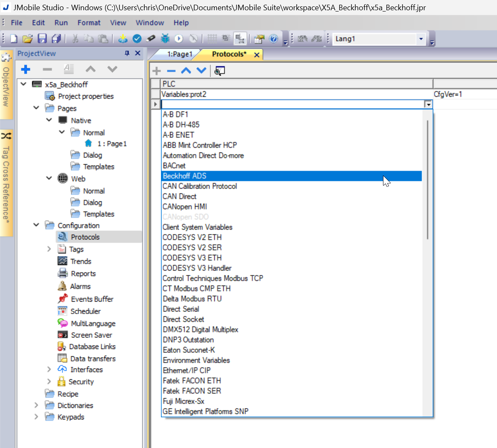Click the Download to Target icon
Screen dimensions: 497x448
(x=123, y=39)
